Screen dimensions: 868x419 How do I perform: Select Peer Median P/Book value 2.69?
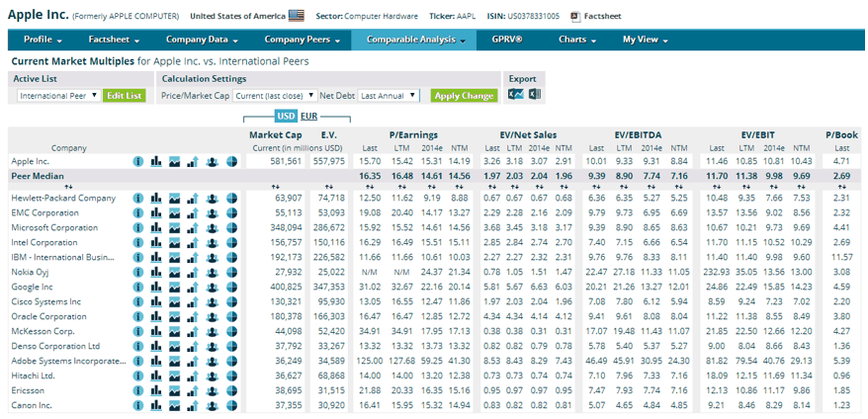pyautogui.click(x=841, y=176)
